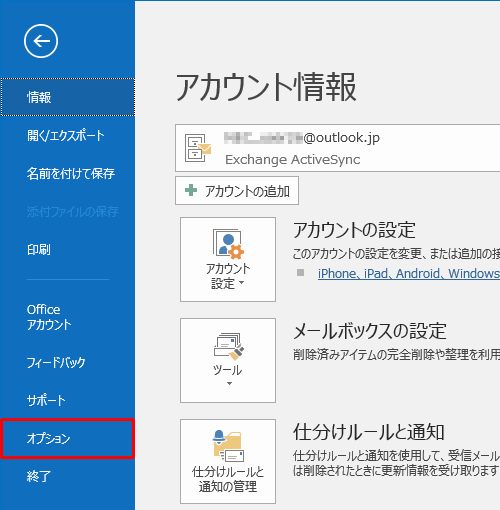Click text 削除済みアイテムの完全削除や整理
The height and width of the screenshot is (510, 500).
(385, 354)
